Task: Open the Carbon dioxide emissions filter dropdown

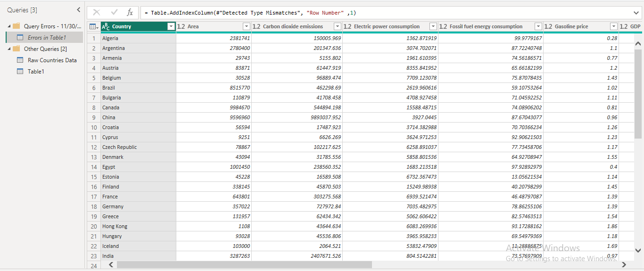Action: pyautogui.click(x=337, y=27)
